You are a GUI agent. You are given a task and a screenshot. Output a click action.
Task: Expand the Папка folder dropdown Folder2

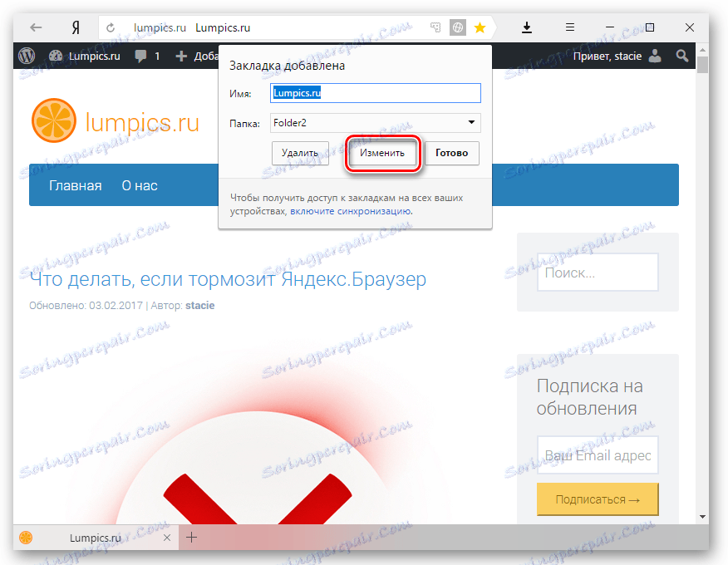[375, 123]
